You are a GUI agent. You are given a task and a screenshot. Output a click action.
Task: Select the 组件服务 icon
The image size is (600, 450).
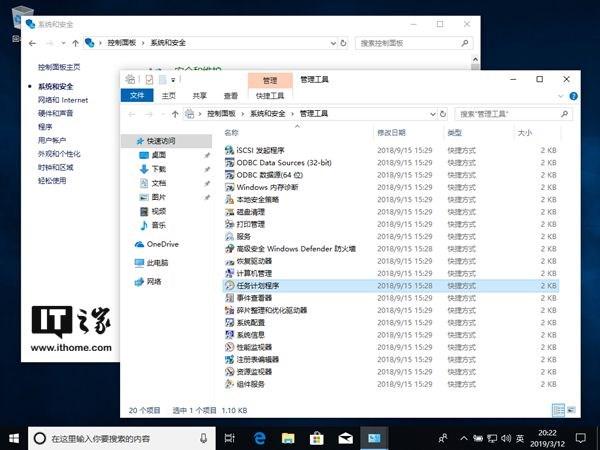[x=229, y=384]
